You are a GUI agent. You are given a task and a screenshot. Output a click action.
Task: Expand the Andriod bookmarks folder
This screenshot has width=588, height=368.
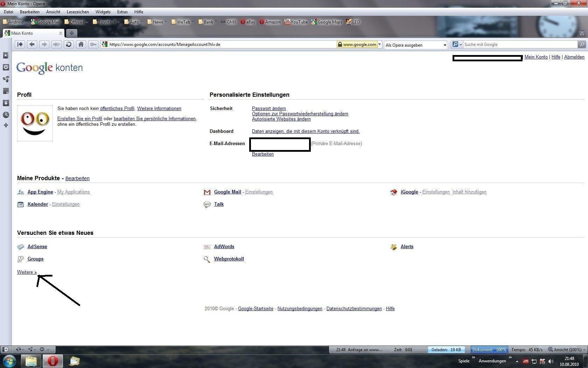point(15,22)
